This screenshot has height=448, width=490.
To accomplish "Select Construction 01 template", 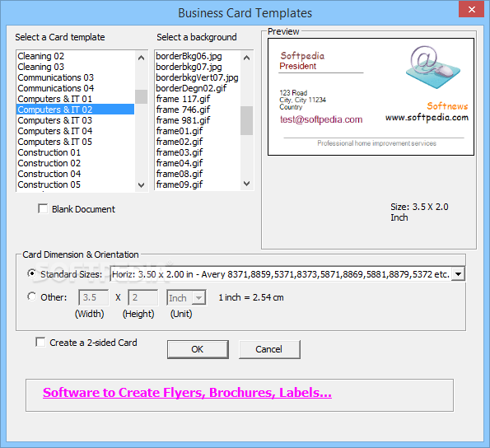I will click(x=75, y=152).
